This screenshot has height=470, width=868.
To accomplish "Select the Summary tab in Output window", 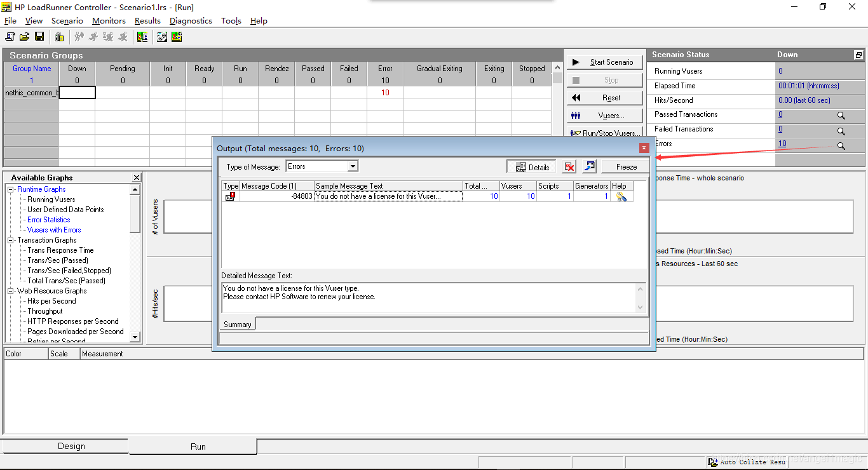I will coord(238,325).
